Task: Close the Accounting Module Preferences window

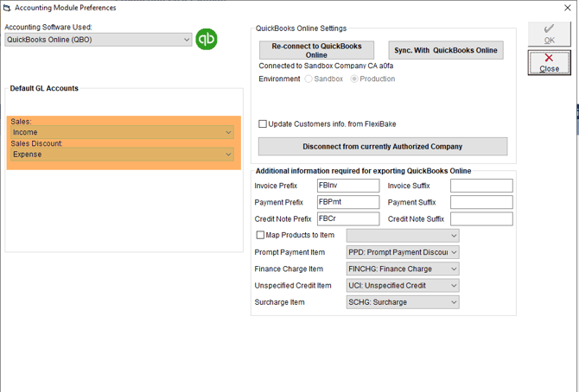Action: 568,8
